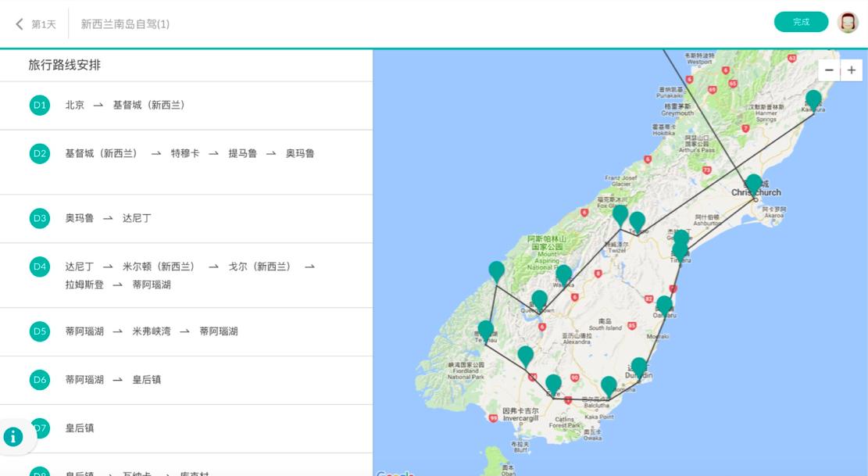
Task: Click the trip title 新西兰南岛自驾(1)
Action: [x=125, y=23]
